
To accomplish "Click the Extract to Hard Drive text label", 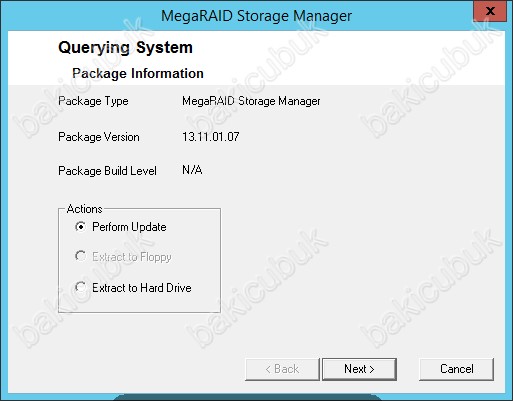I will pyautogui.click(x=142, y=288).
